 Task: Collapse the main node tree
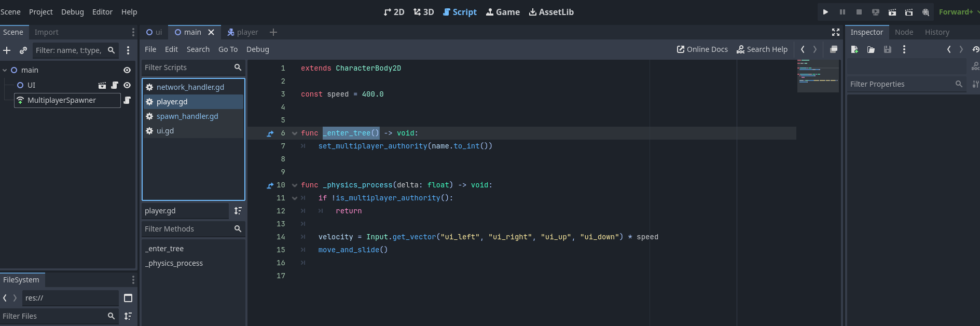[x=5, y=70]
